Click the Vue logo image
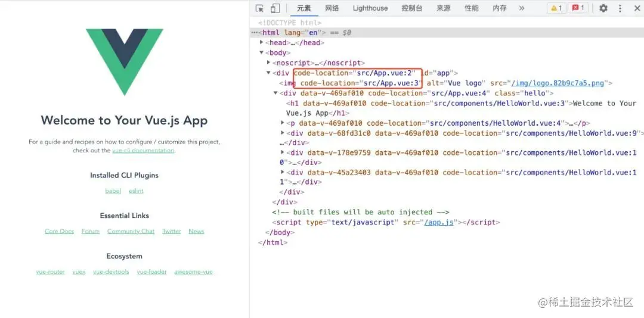The image size is (644, 318). click(124, 61)
